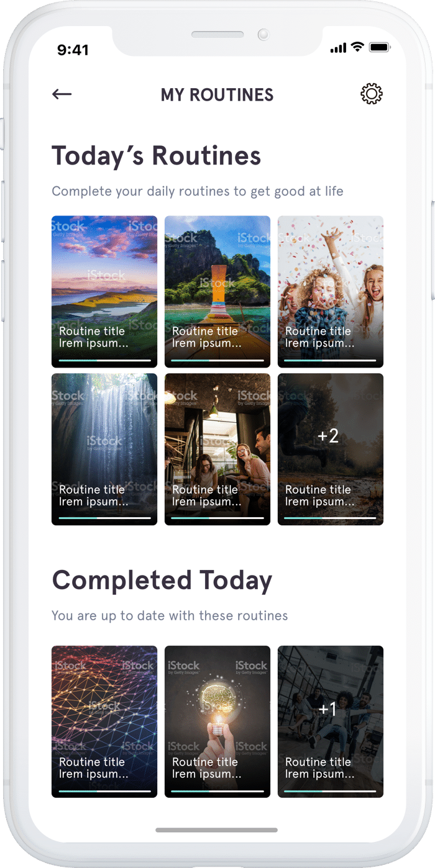The height and width of the screenshot is (868, 435).
Task: Open the colorful network mesh completed routine
Action: coord(104,721)
